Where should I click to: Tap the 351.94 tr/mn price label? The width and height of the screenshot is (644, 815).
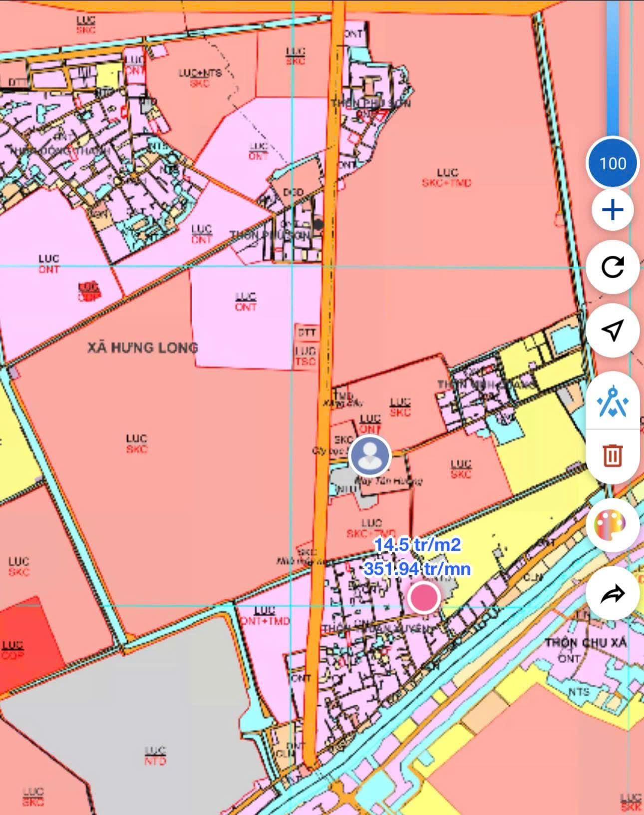[x=417, y=568]
